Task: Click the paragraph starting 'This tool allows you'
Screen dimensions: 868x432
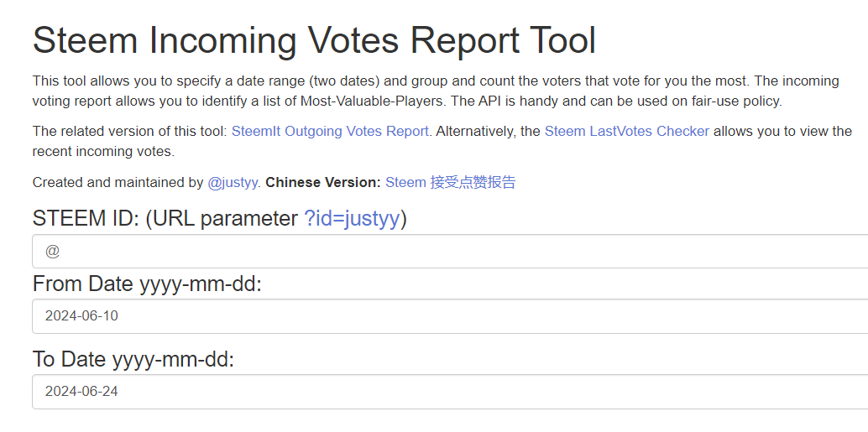Action: click(x=436, y=91)
